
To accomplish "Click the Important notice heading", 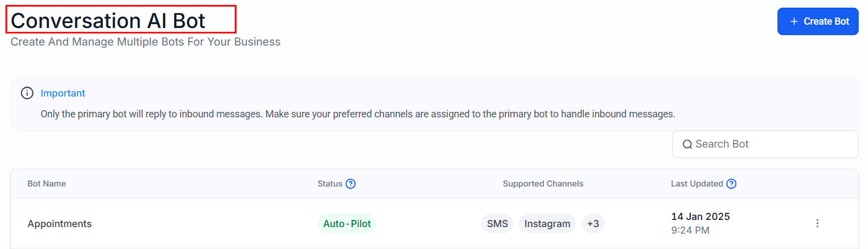I will [x=63, y=93].
